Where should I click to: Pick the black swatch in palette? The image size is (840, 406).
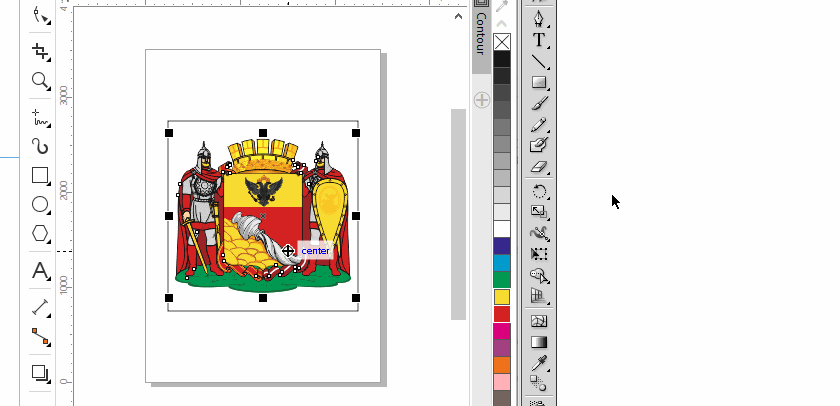point(502,59)
